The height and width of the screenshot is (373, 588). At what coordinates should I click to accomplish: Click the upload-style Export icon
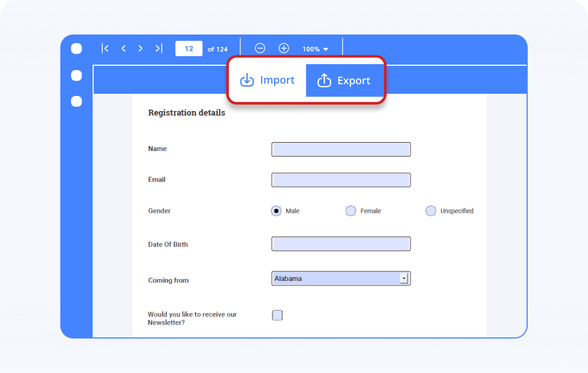point(324,80)
